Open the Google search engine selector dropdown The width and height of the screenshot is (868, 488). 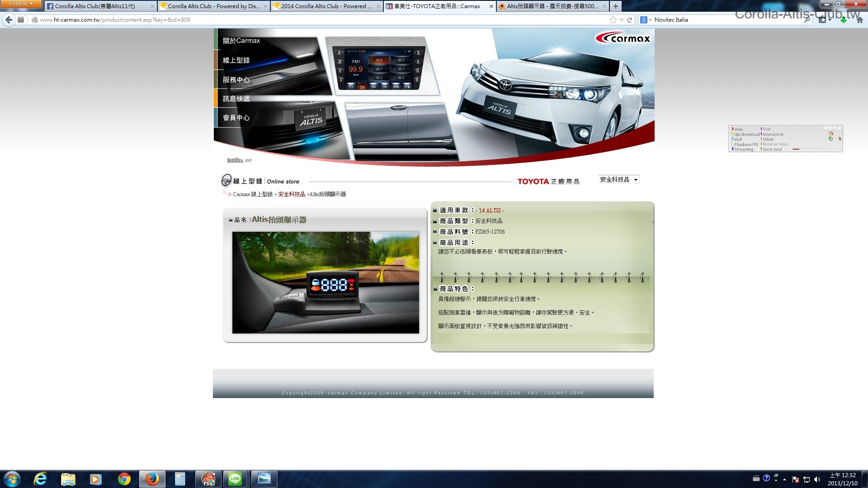pyautogui.click(x=646, y=20)
